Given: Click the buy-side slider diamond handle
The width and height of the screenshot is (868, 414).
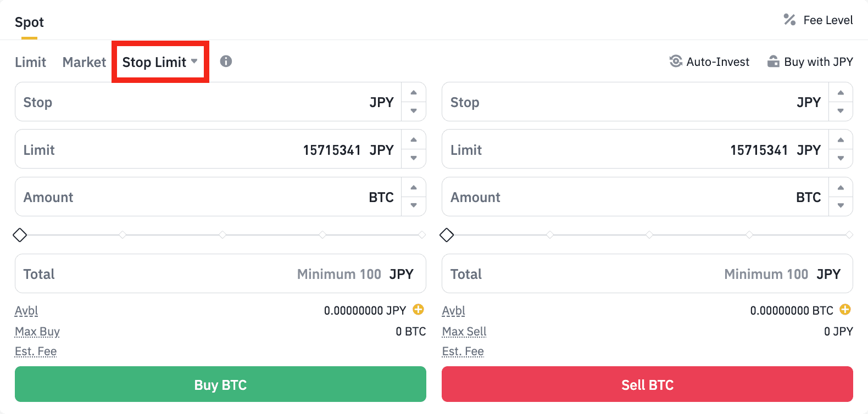Looking at the screenshot, I should 20,235.
